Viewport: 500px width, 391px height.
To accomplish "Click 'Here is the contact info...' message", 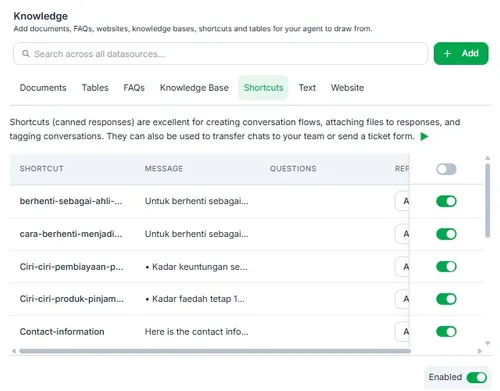I will pos(196,332).
